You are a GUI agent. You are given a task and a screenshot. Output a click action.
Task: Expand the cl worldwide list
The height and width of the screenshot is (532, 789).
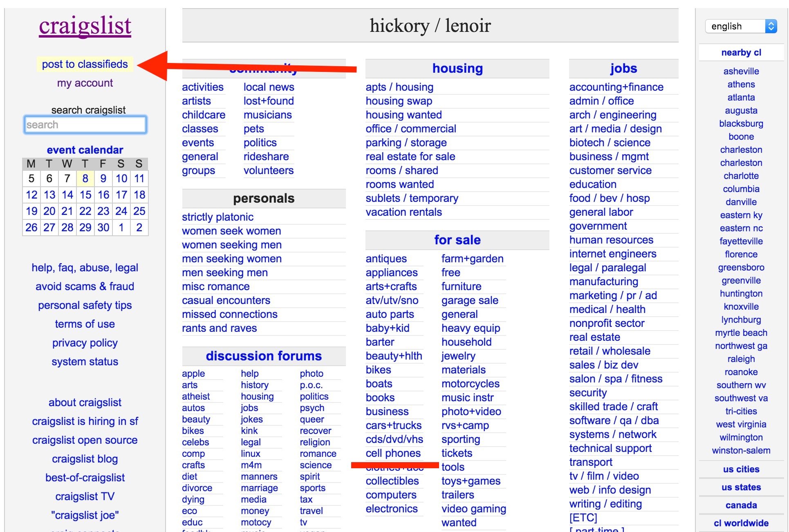pyautogui.click(x=741, y=523)
